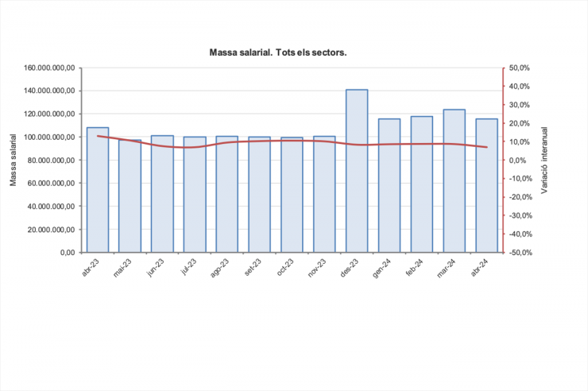Click the chart title 'Massa salarial. Tots els sectors.'
The height and width of the screenshot is (391, 588).
(277, 52)
